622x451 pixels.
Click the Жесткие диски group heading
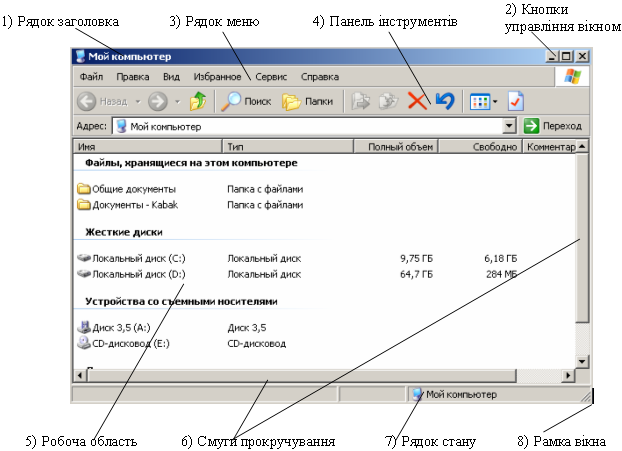click(x=124, y=232)
